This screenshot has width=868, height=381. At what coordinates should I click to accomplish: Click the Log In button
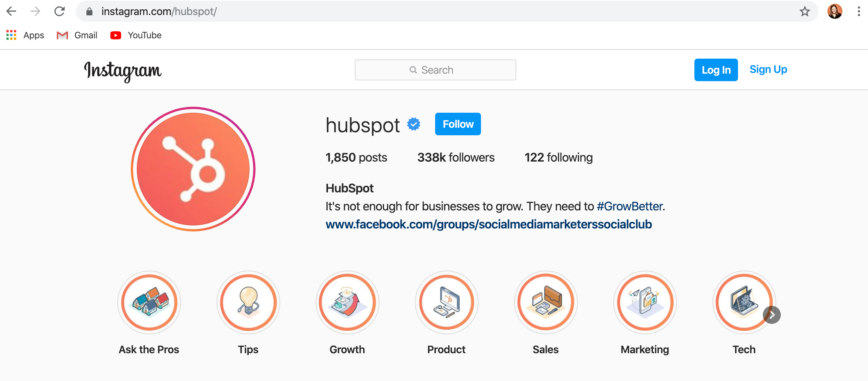point(716,70)
